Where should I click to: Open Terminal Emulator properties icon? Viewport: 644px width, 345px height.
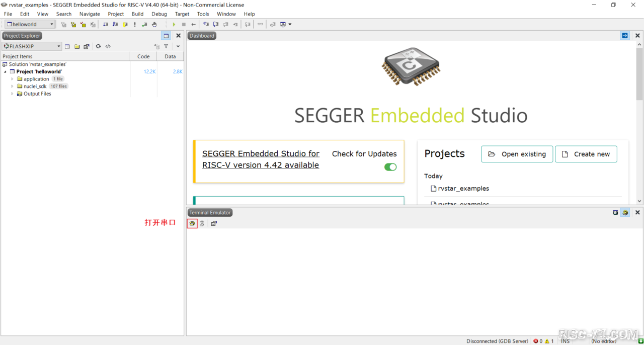(x=214, y=223)
